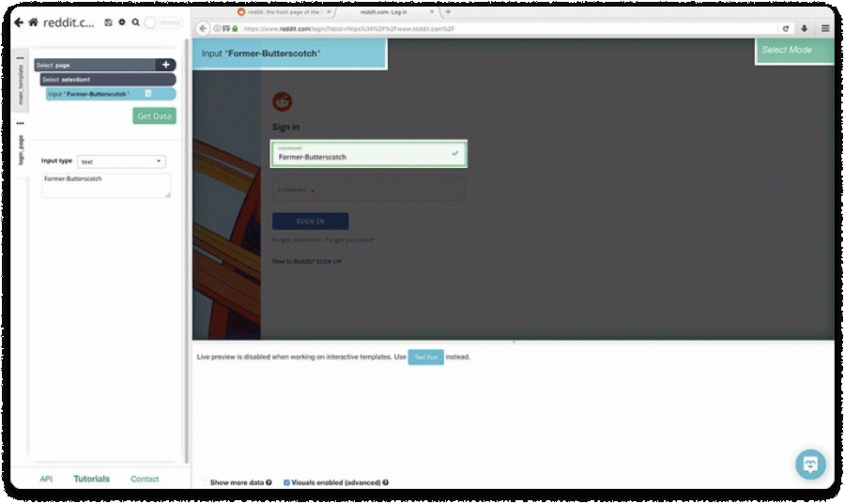This screenshot has height=504, width=845.
Task: Click the SIGN IN button
Action: [x=311, y=221]
